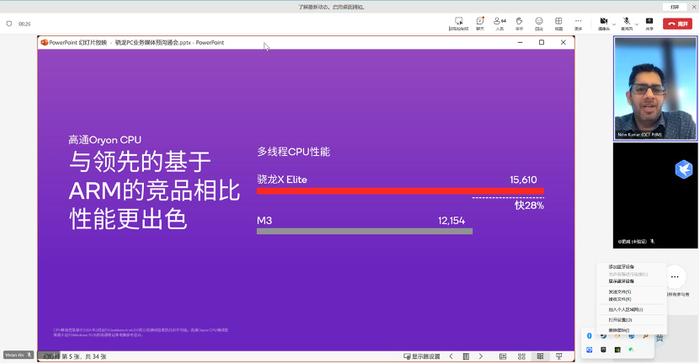Viewport: 700px width, 364px height.
Task: Toggle the microphone mute button
Action: (627, 23)
